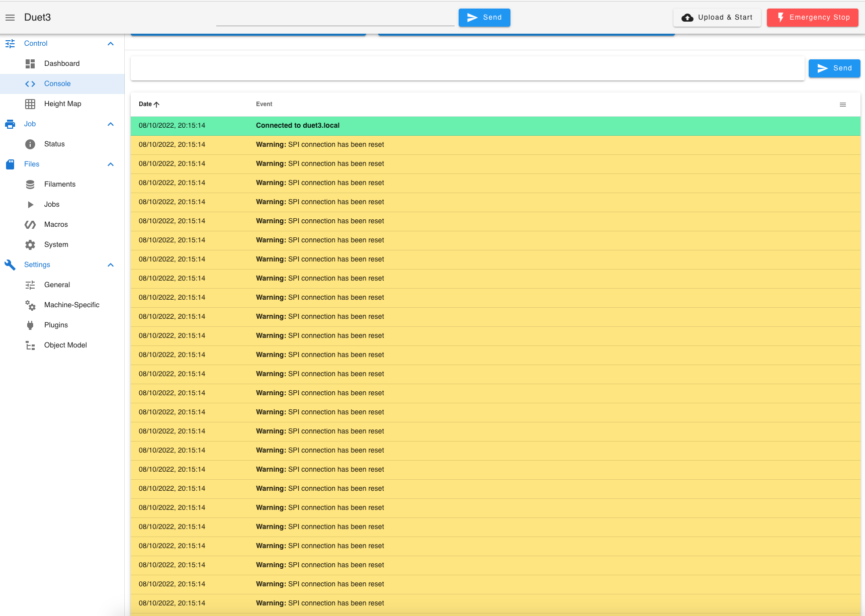Click the Event column header
The width and height of the screenshot is (865, 616).
[264, 105]
